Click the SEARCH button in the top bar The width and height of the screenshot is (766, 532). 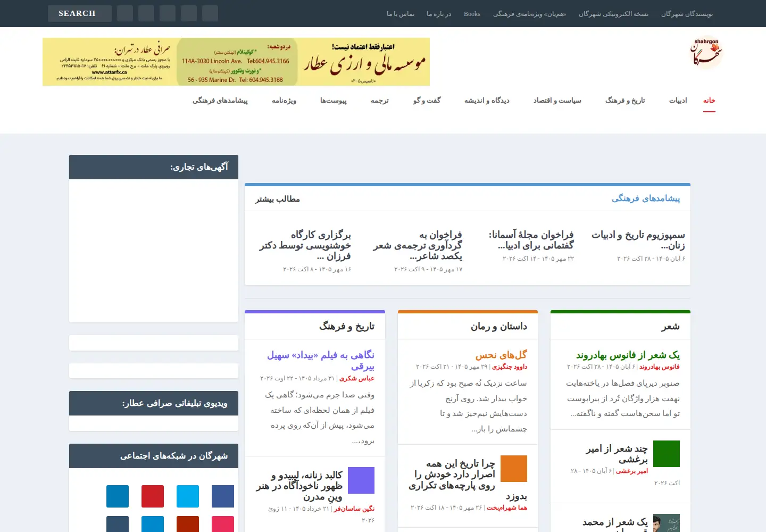[80, 13]
